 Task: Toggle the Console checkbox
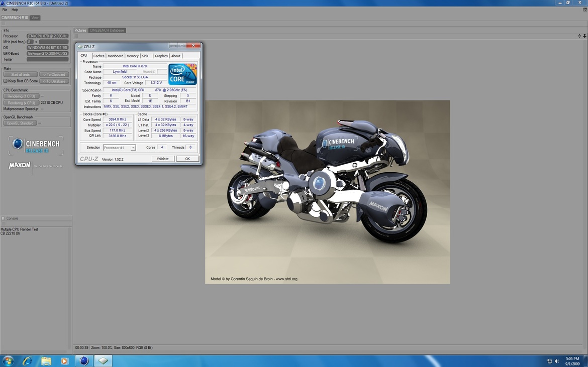point(3,218)
